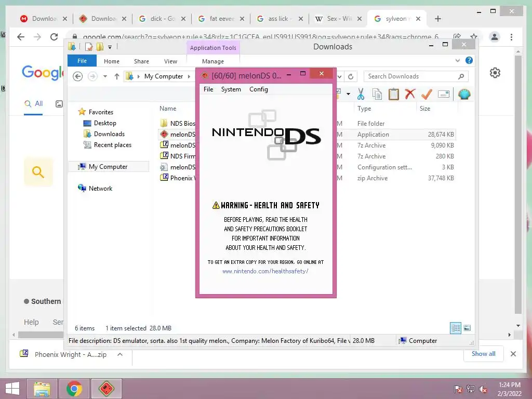Open Google settings gear icon
Viewport: 532px width, 399px height.
pos(495,73)
